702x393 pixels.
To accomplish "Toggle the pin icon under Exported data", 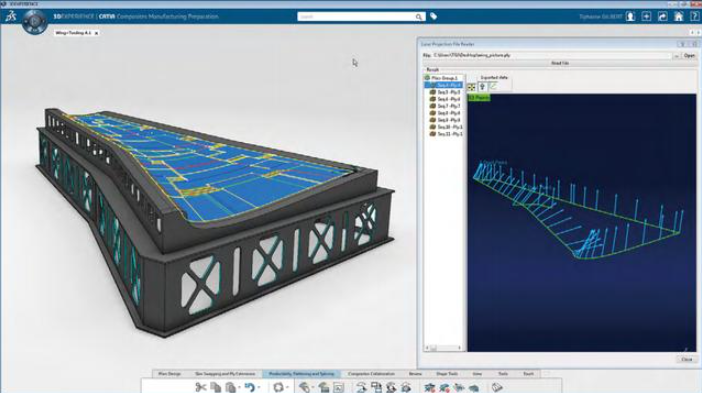I will (x=482, y=87).
